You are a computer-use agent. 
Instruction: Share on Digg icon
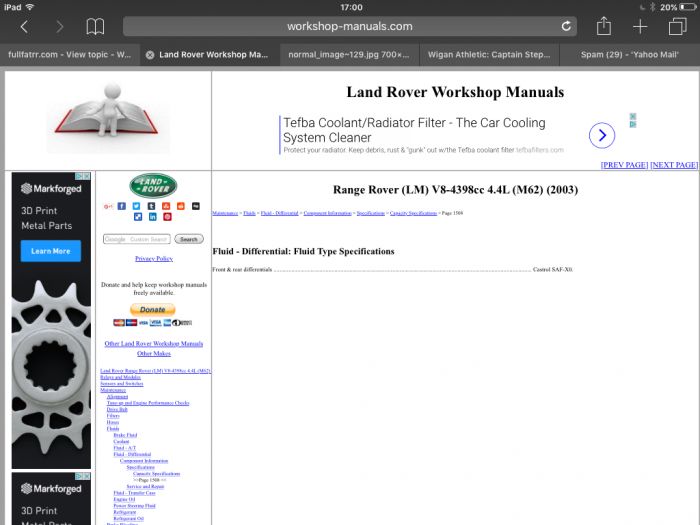click(x=196, y=206)
